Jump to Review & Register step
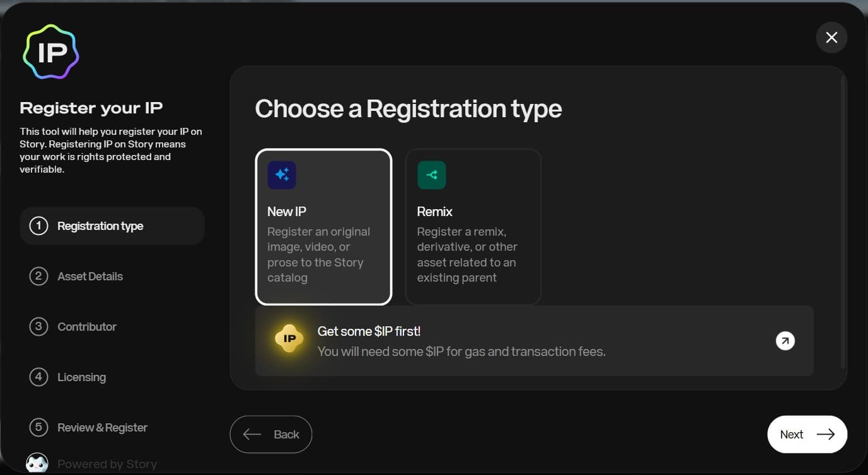The image size is (868, 475). click(x=102, y=427)
